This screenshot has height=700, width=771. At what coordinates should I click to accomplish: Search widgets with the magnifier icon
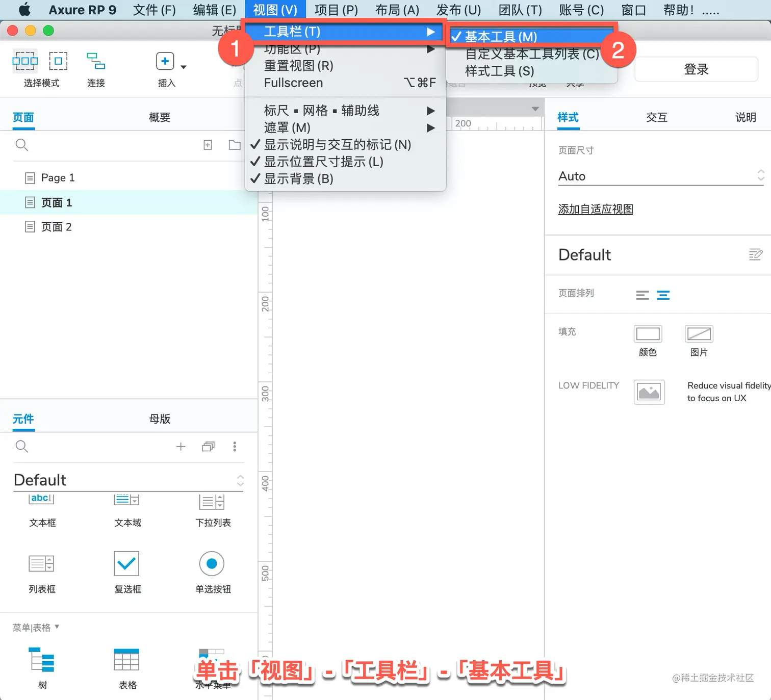[x=21, y=447]
